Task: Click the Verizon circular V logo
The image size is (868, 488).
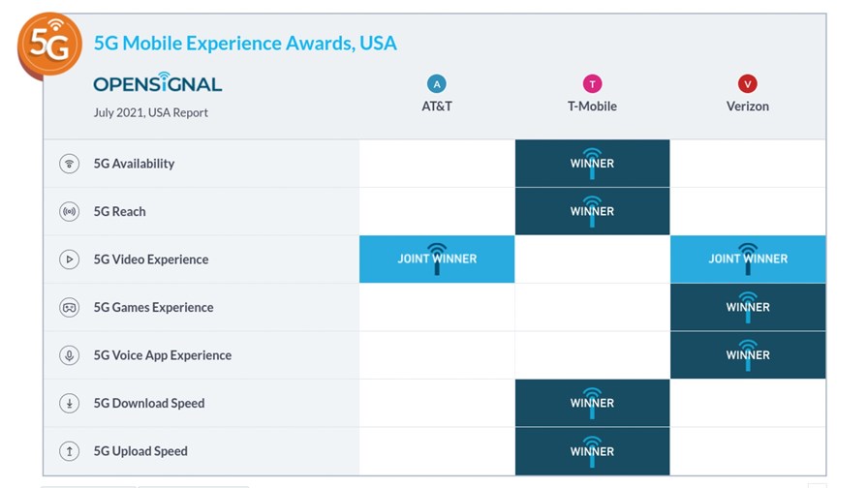Action: click(x=748, y=84)
